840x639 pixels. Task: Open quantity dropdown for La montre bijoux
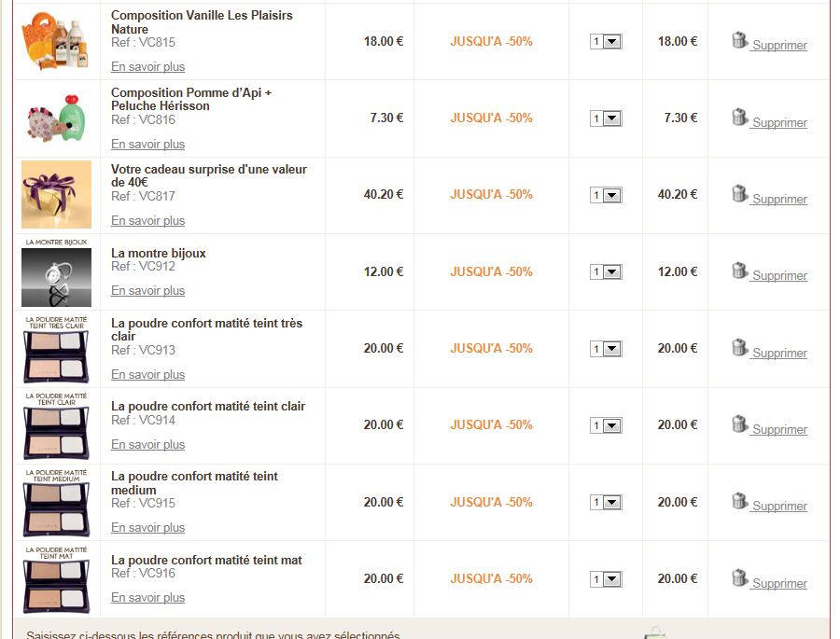click(606, 272)
